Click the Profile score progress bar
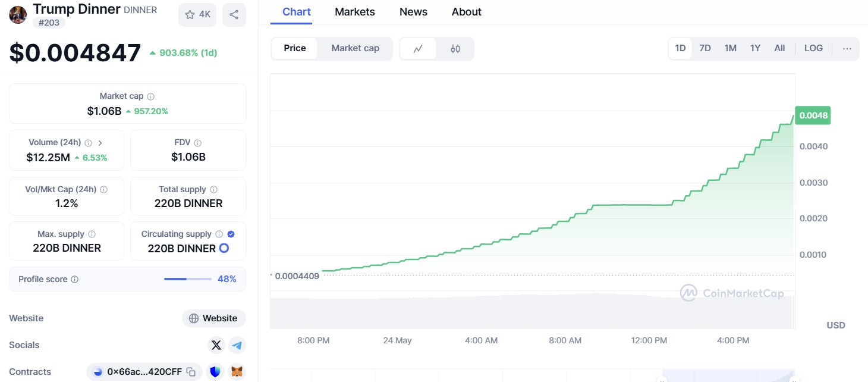 point(187,279)
